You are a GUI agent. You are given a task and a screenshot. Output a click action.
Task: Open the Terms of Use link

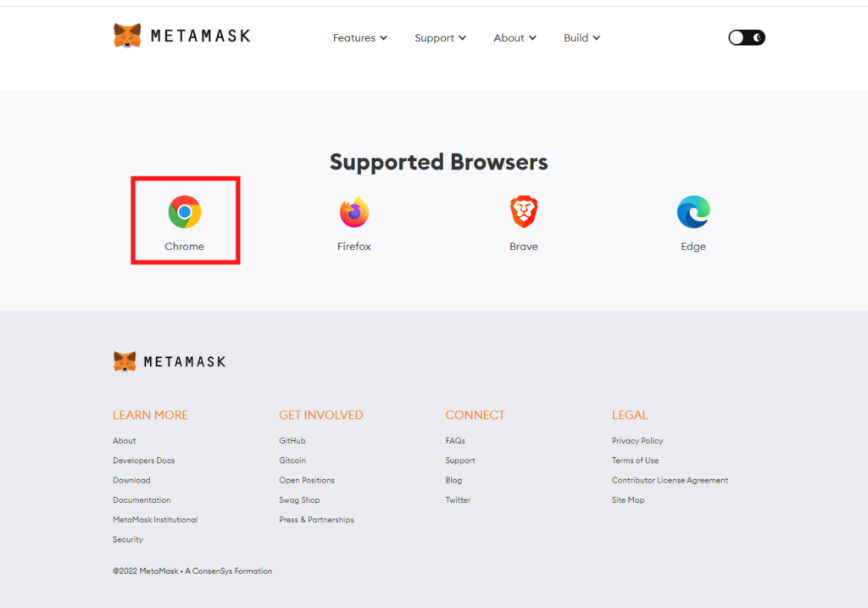tap(635, 460)
